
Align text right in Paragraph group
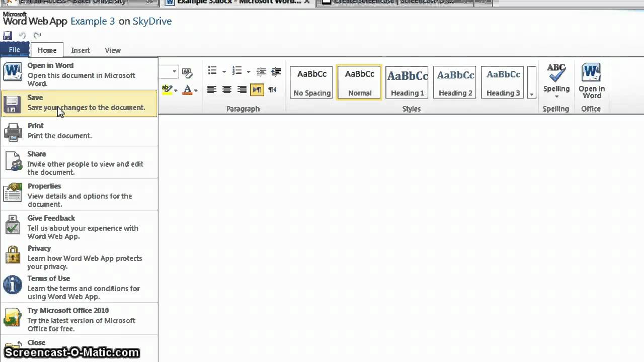point(242,90)
